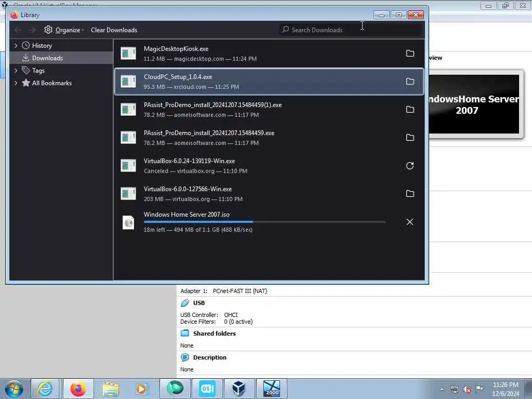Viewport: 532px width, 399px height.
Task: Select PAssist_ProDemo_install_20241207.15484459(1).exe entry
Action: (269, 110)
